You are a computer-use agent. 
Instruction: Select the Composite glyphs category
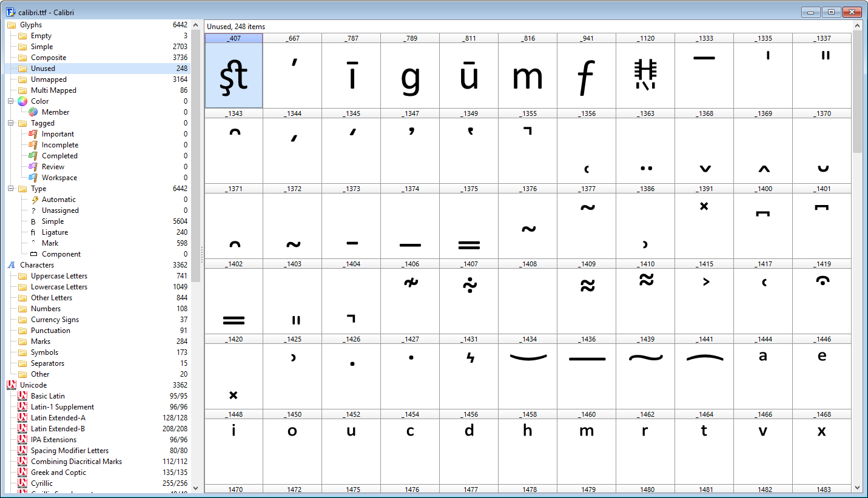[97, 58]
